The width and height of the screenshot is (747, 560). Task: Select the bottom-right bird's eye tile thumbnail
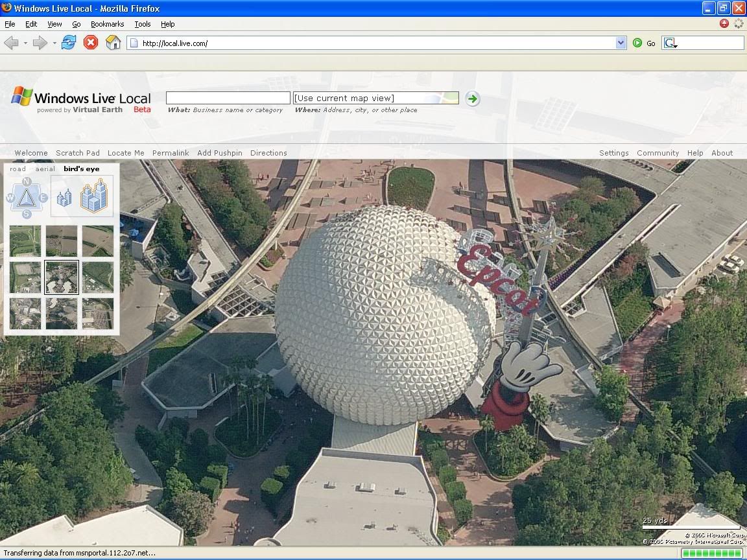coord(98,313)
